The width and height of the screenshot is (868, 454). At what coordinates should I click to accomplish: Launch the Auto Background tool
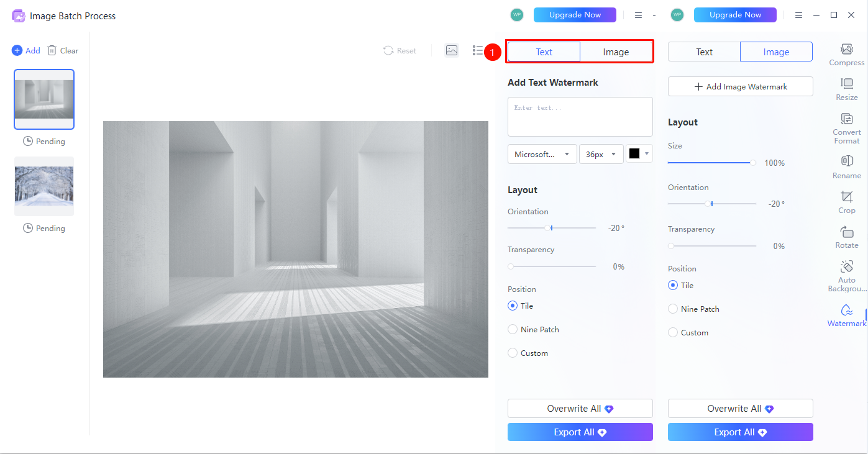pos(846,276)
